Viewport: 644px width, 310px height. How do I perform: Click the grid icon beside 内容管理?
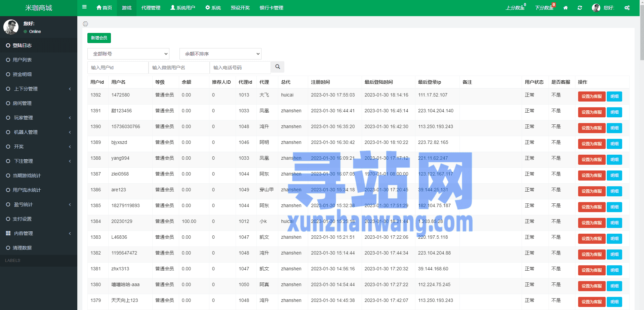click(x=8, y=233)
